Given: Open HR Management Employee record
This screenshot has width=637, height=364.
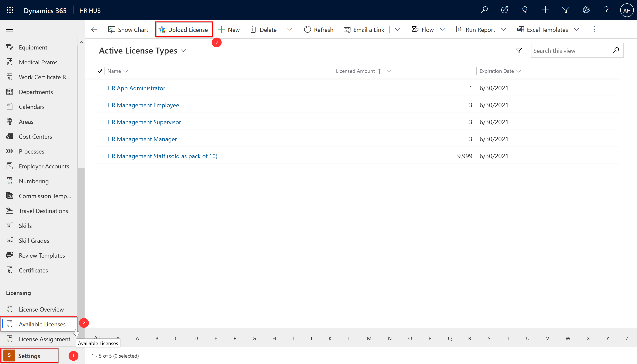Looking at the screenshot, I should 143,105.
